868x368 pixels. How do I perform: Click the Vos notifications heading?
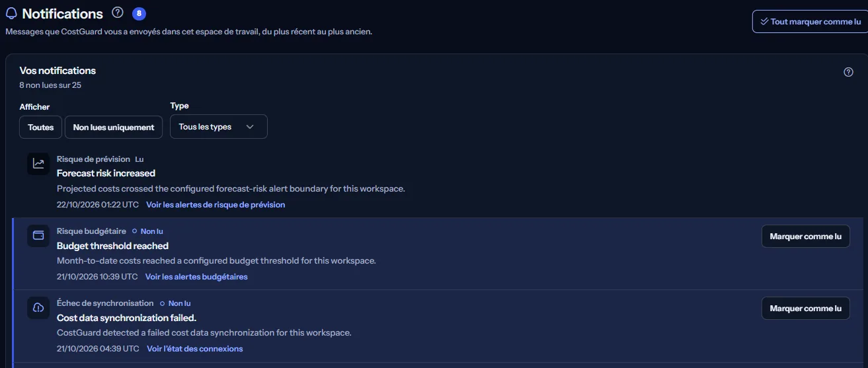[x=58, y=71]
